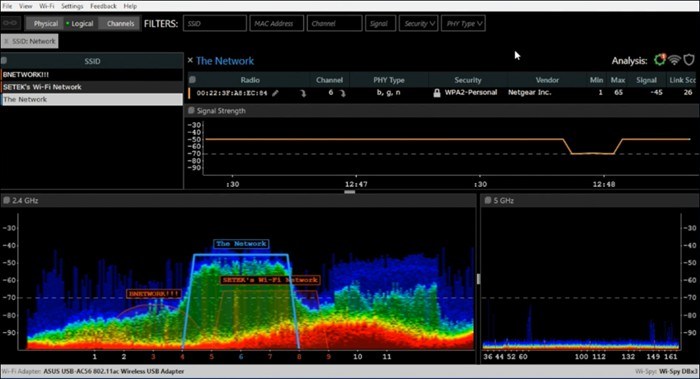Switch to Channels grouping view
Screen dimensions: 700x379
(120, 24)
